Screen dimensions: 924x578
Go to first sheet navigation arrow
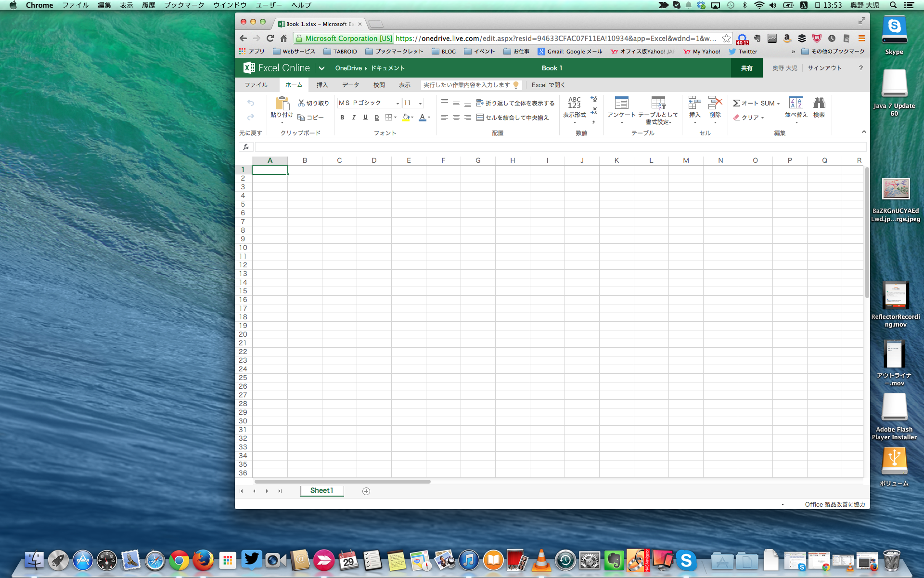coord(241,491)
